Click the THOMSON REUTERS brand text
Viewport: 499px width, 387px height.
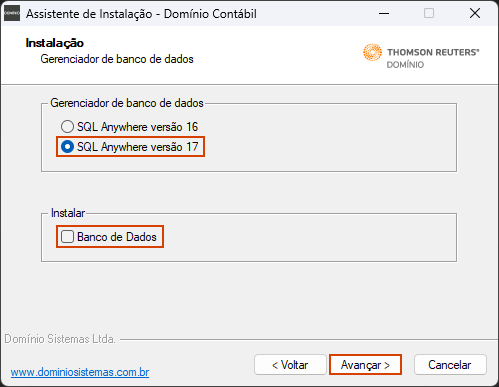click(x=433, y=52)
